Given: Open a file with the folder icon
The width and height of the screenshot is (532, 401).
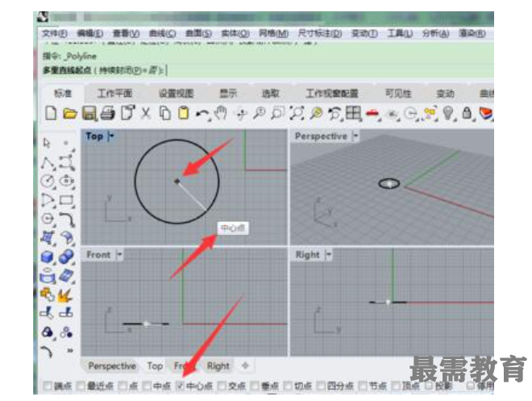Looking at the screenshot, I should (70, 114).
